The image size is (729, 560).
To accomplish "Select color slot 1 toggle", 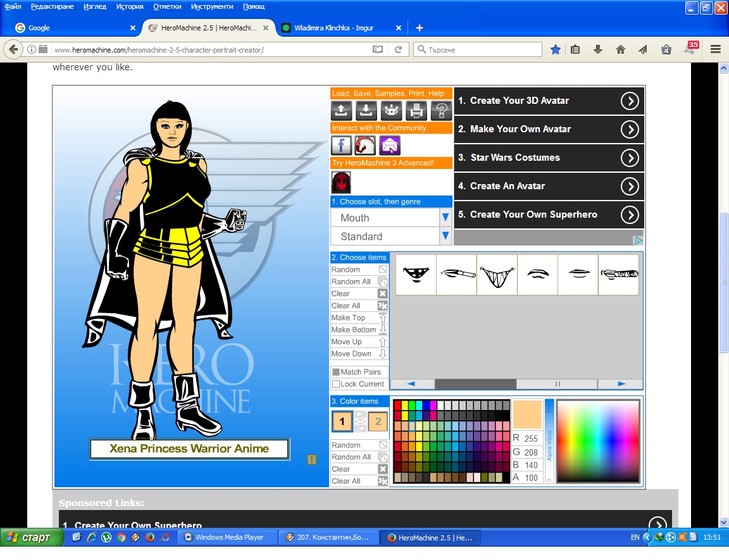I will click(342, 421).
